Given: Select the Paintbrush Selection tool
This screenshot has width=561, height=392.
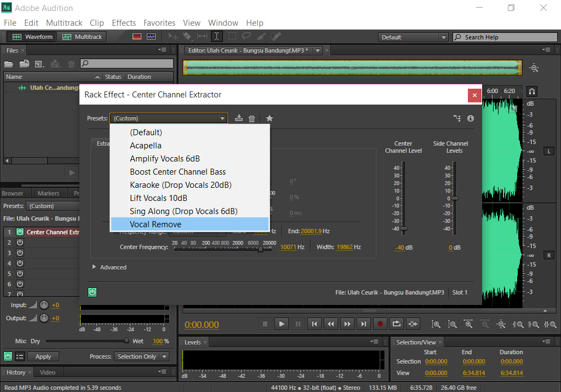Looking at the screenshot, I should 261,37.
